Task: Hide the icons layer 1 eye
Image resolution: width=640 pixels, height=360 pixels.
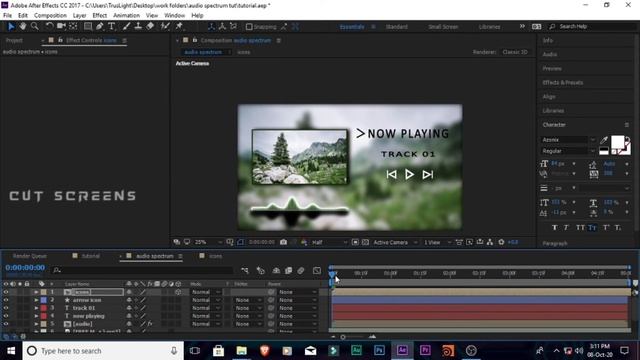Action: [6, 292]
